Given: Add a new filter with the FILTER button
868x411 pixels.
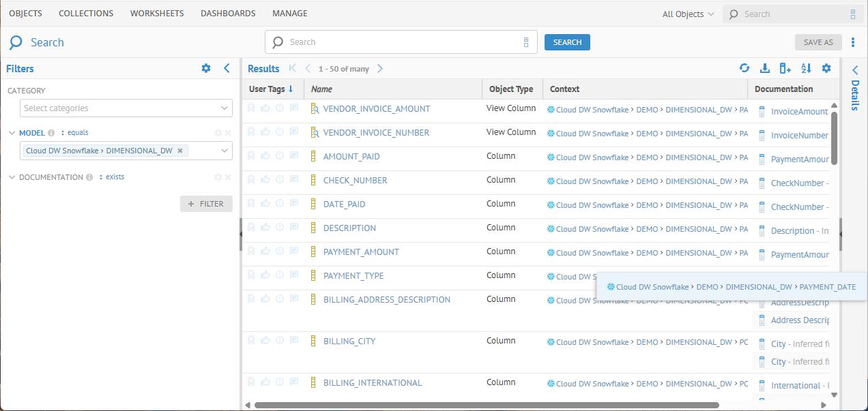Looking at the screenshot, I should click(x=206, y=204).
